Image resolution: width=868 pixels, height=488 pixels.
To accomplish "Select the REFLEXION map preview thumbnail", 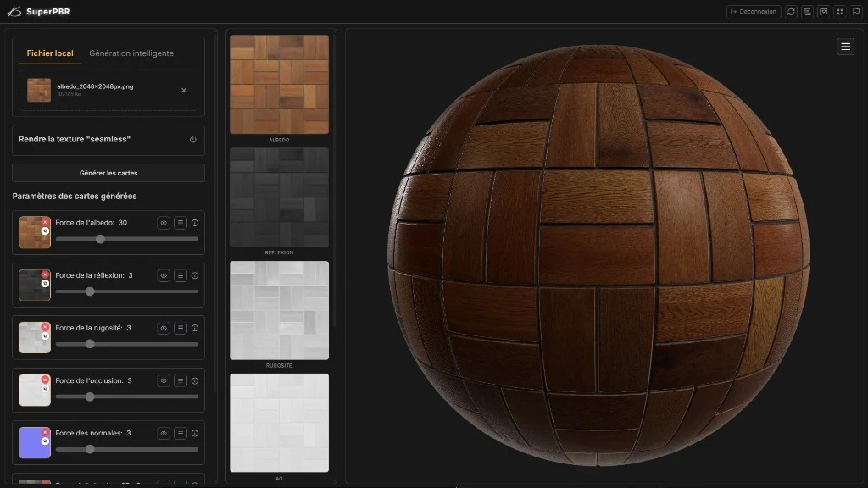I will (x=279, y=197).
